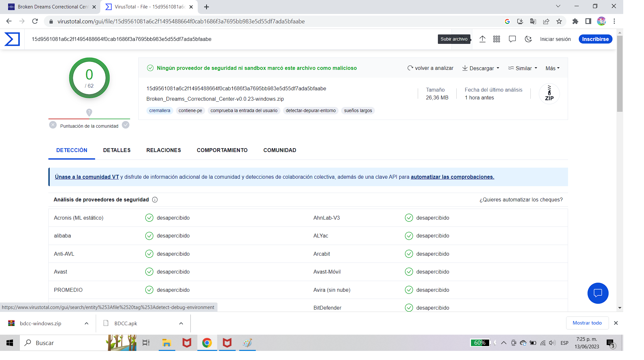Click Iniciar sesión link
644x360 pixels.
tap(555, 39)
